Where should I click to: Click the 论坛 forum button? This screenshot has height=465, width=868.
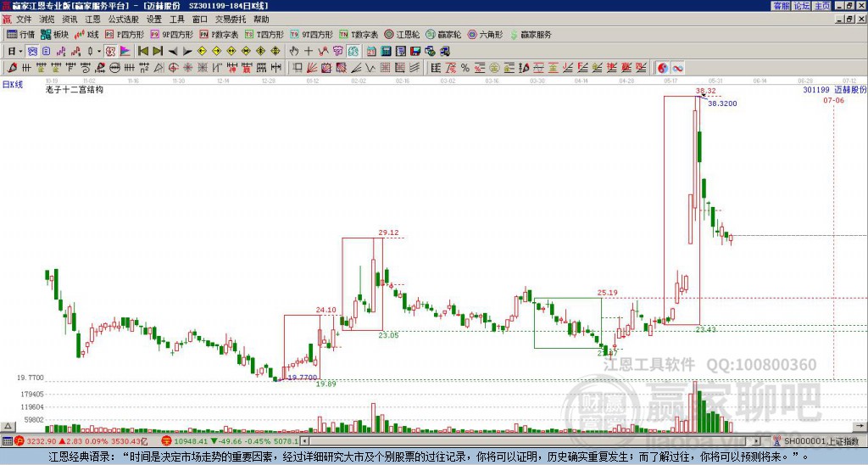(x=802, y=6)
